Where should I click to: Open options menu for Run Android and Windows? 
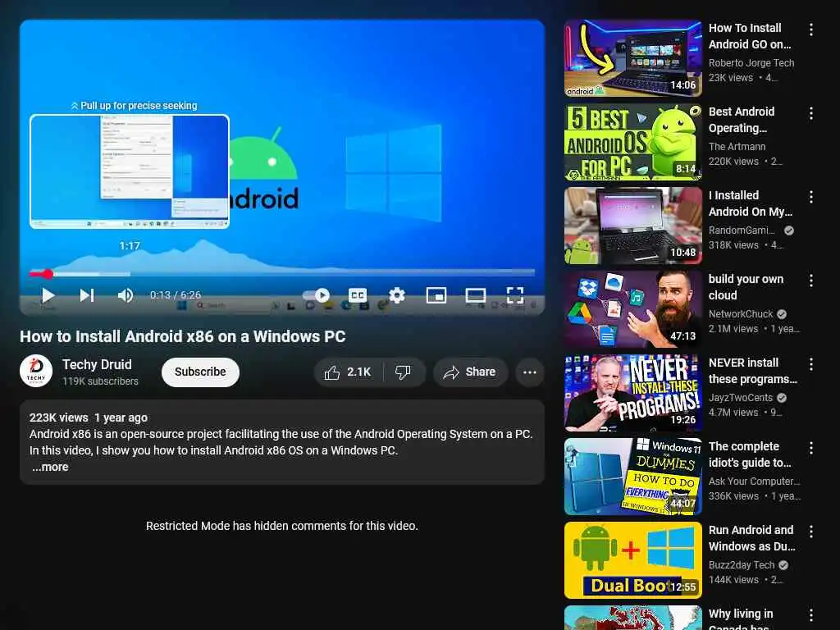tap(811, 531)
